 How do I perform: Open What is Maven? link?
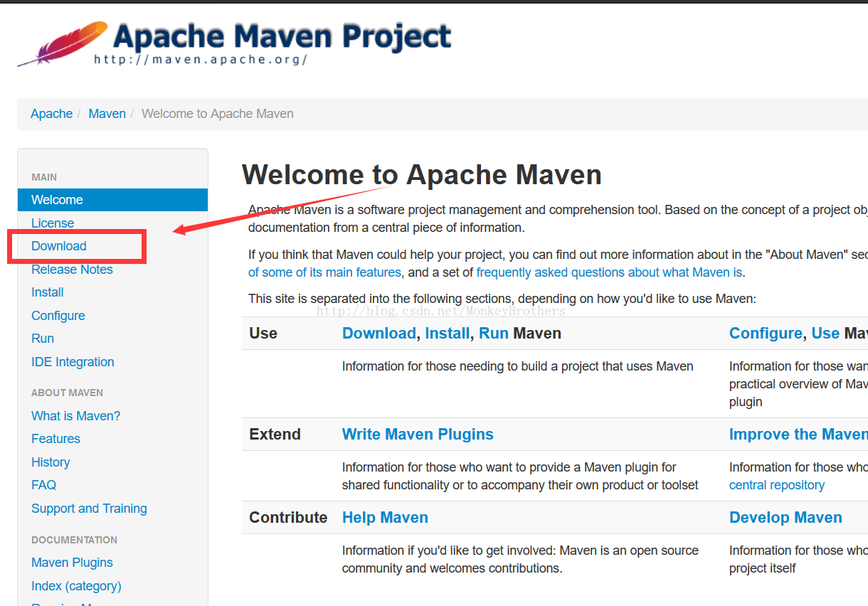click(76, 416)
